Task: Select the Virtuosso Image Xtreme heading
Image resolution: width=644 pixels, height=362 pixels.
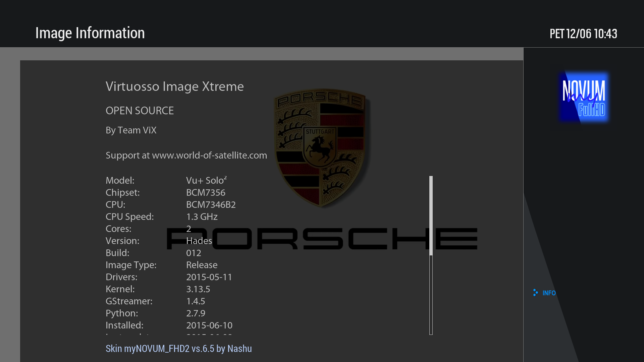Action: [x=174, y=86]
